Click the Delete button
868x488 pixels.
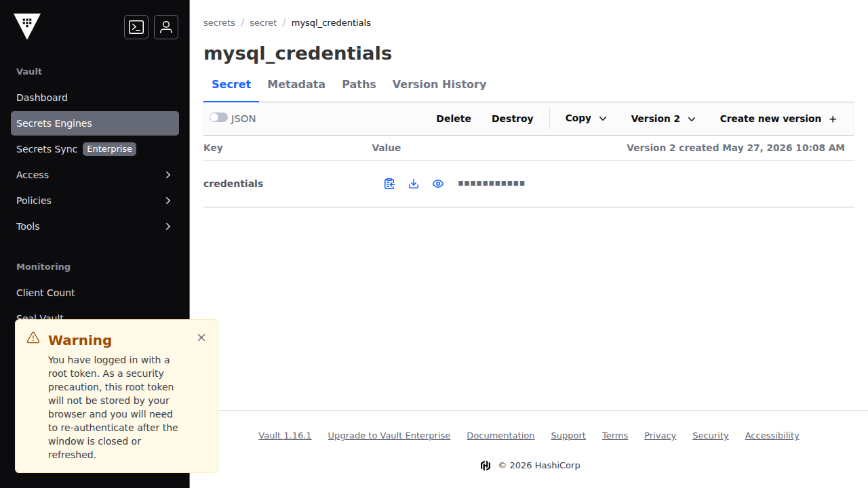(454, 119)
